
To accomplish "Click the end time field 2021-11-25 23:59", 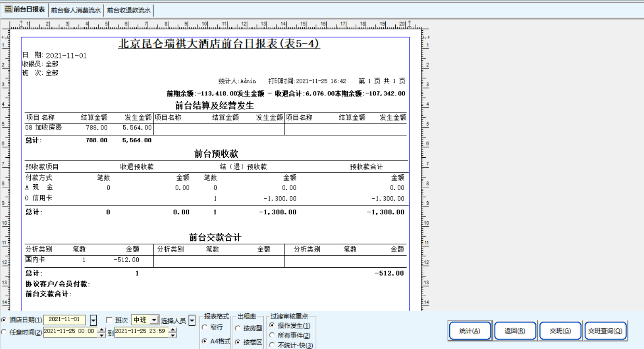I will 142,332.
